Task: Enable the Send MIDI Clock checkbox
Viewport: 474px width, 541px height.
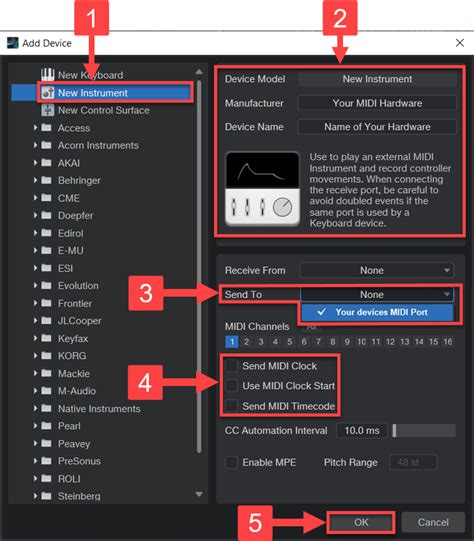Action: coord(231,366)
